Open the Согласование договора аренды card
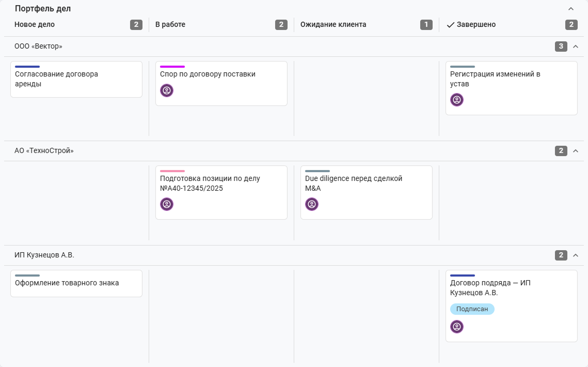 point(76,79)
